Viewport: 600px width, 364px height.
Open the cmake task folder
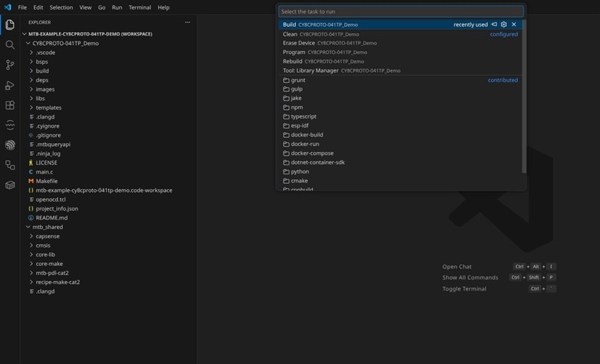[x=400, y=180]
